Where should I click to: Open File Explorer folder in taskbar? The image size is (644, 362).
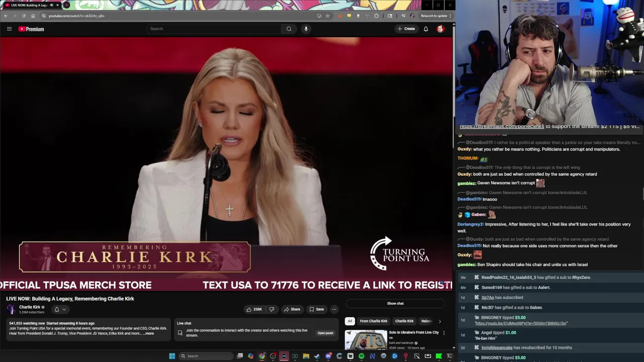coord(306,356)
